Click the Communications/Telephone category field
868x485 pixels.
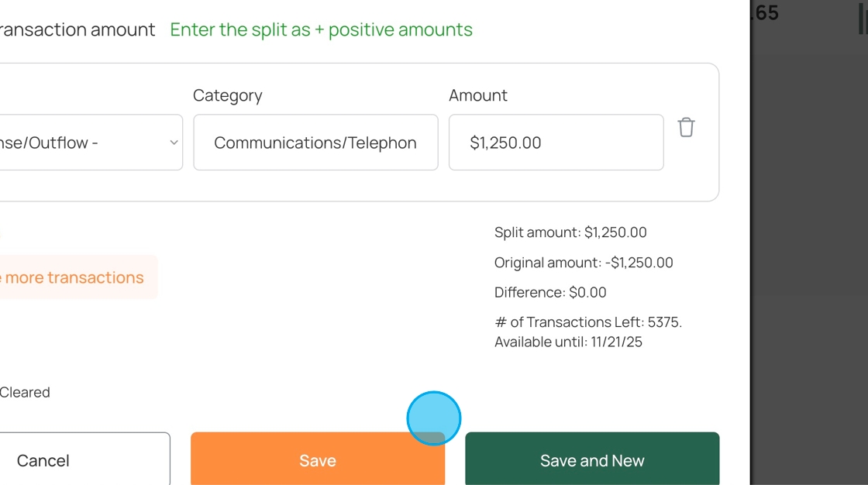click(315, 143)
